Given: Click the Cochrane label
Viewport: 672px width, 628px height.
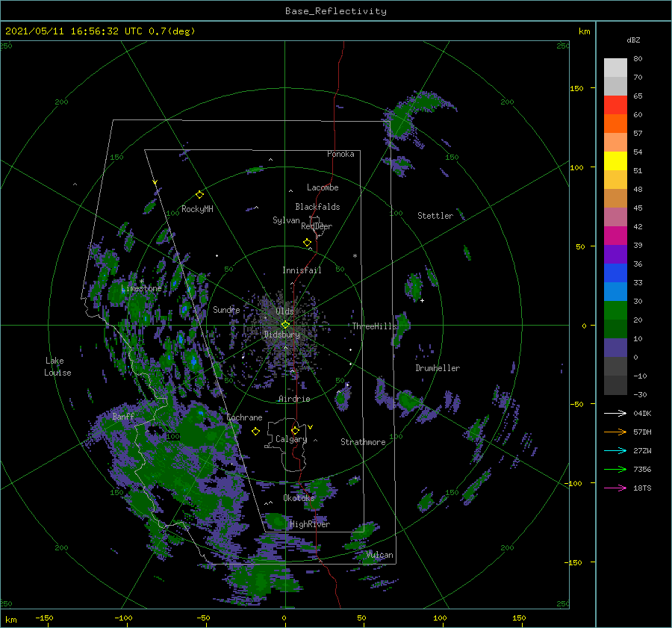Looking at the screenshot, I should coord(244,417).
